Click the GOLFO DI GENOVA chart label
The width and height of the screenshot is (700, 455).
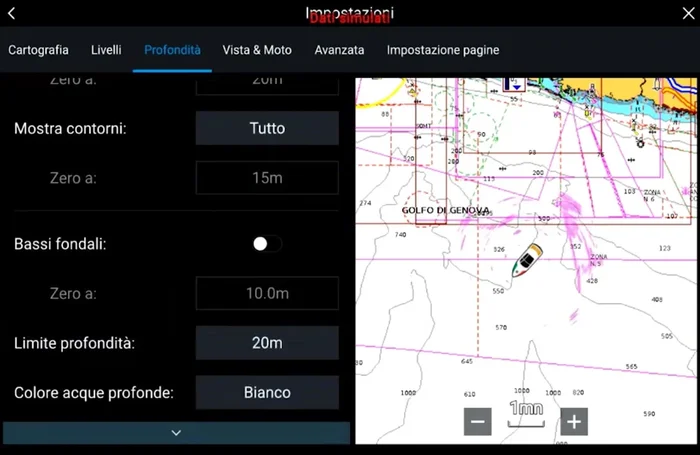pyautogui.click(x=446, y=210)
